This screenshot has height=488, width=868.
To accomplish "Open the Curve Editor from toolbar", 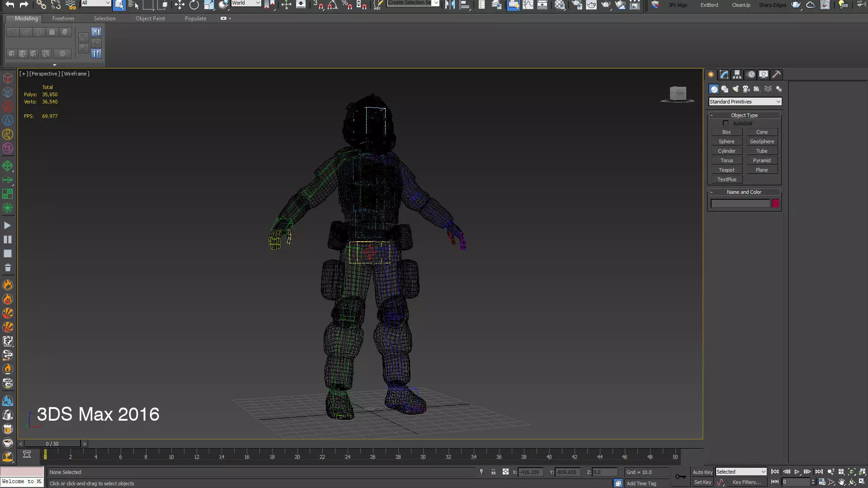I will [x=528, y=5].
